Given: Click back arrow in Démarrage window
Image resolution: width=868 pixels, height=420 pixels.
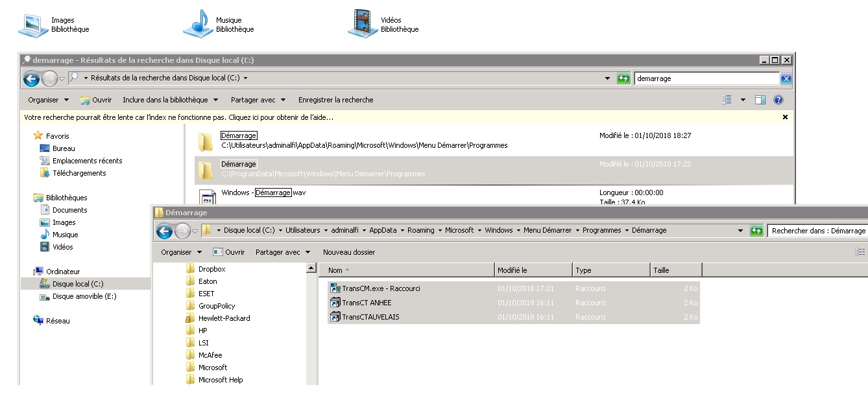Looking at the screenshot, I should tap(164, 231).
